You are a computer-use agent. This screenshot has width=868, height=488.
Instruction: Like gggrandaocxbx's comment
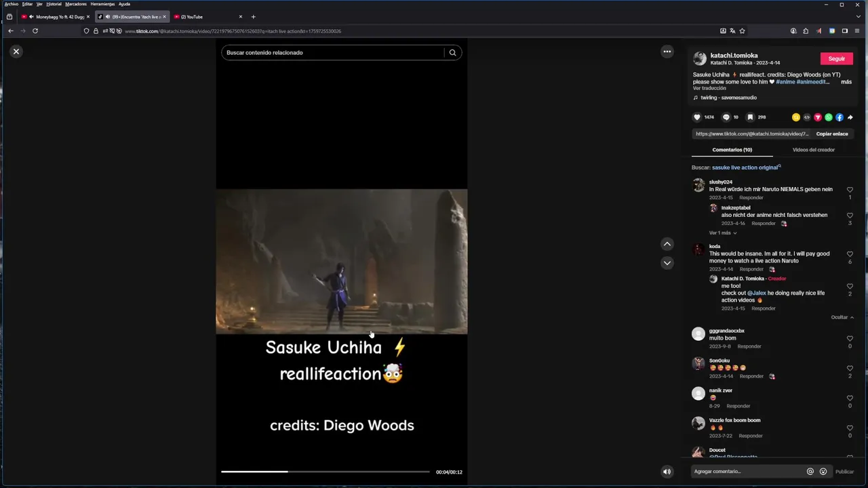click(x=850, y=338)
